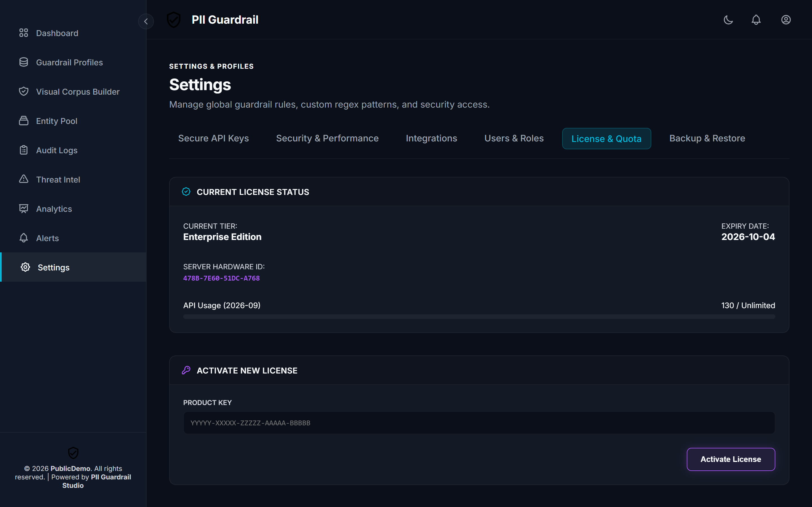Toggle dark mode with the moon icon
The width and height of the screenshot is (812, 507).
click(728, 20)
